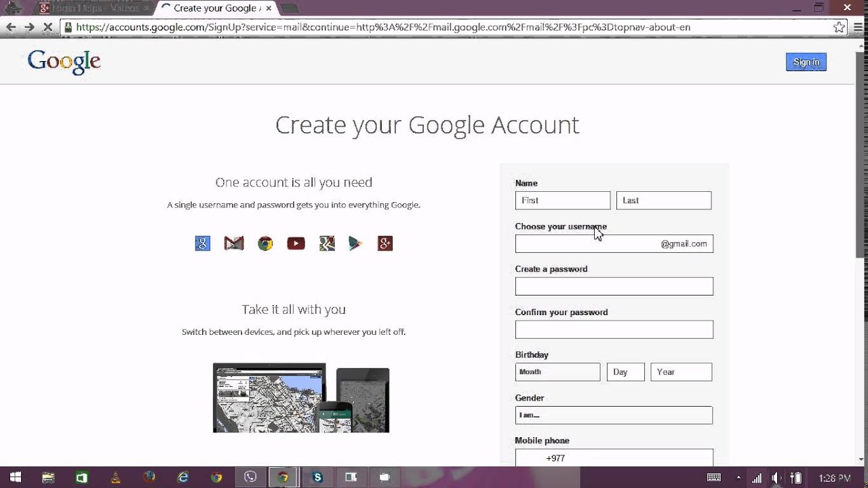Open the green Store app in taskbar
This screenshot has height=488, width=868.
pos(82,477)
